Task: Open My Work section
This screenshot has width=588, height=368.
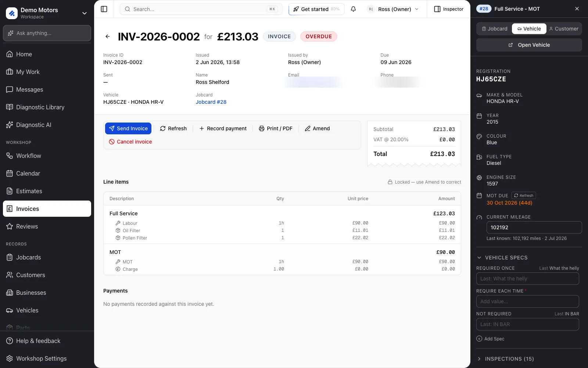Action: (47, 72)
